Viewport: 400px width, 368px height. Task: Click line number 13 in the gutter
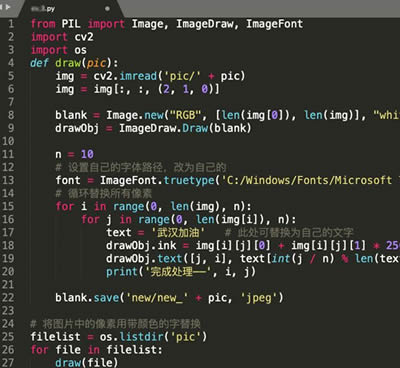(x=8, y=180)
